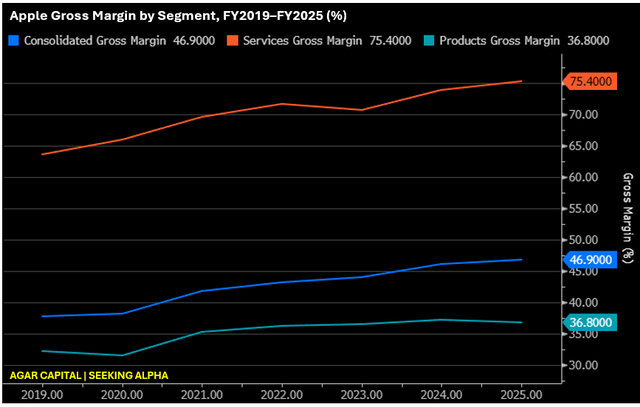Select the Consolidated Gross Margin legend label
This screenshot has width=640, height=407.
click(95, 40)
